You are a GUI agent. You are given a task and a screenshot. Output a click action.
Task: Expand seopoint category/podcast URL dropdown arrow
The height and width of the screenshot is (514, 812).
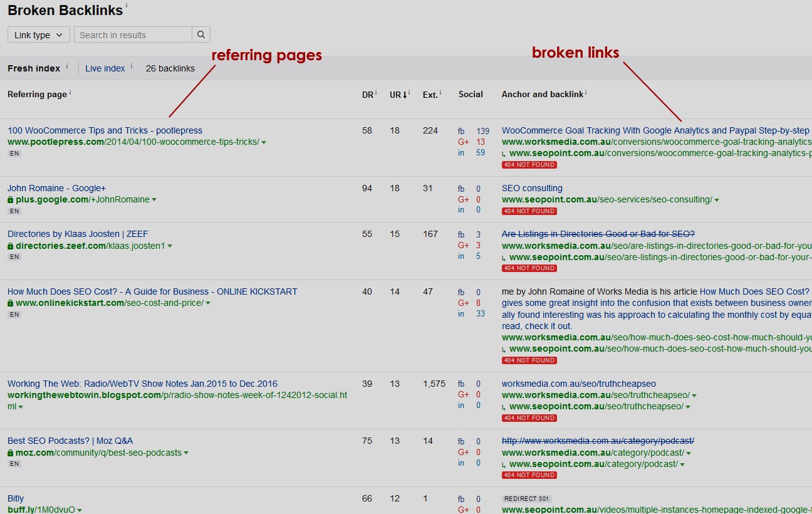[682, 464]
